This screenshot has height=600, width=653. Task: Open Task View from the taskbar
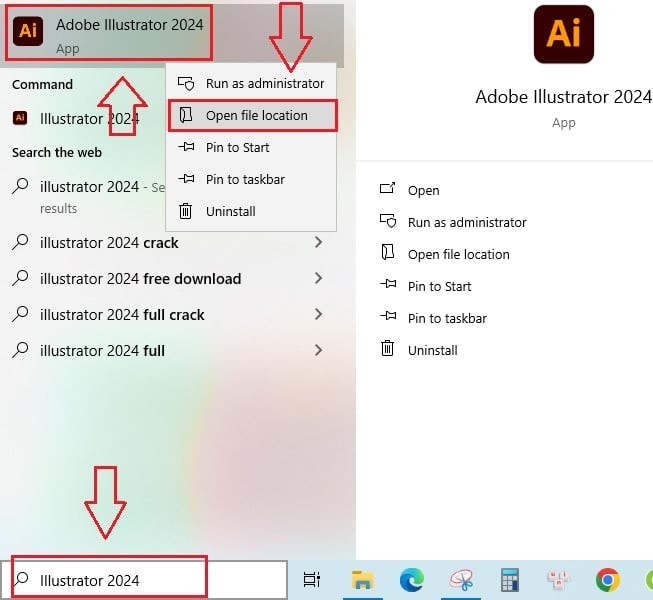click(x=312, y=580)
